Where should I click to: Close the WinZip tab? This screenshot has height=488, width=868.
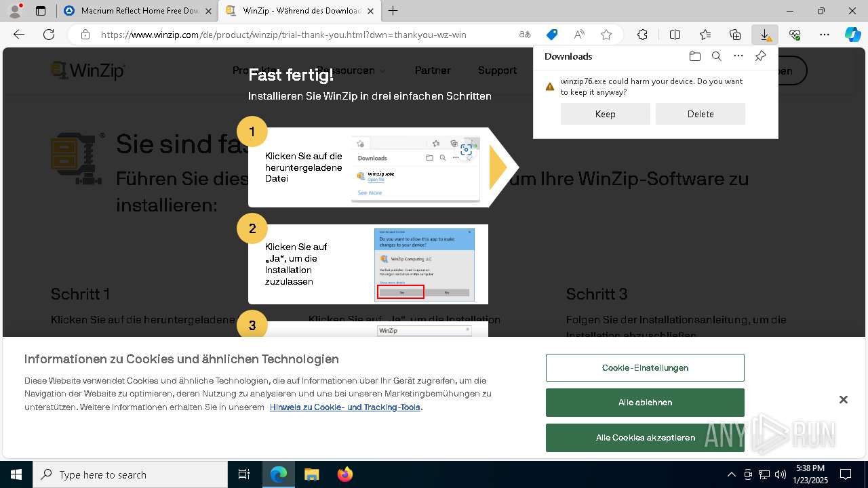click(x=370, y=11)
